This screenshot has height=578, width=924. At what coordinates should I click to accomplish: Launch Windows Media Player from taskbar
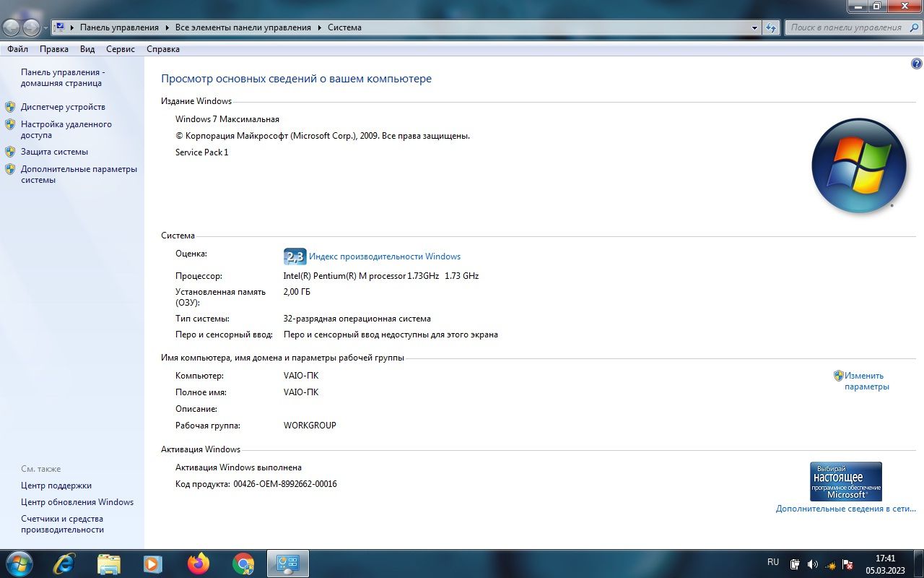point(153,564)
